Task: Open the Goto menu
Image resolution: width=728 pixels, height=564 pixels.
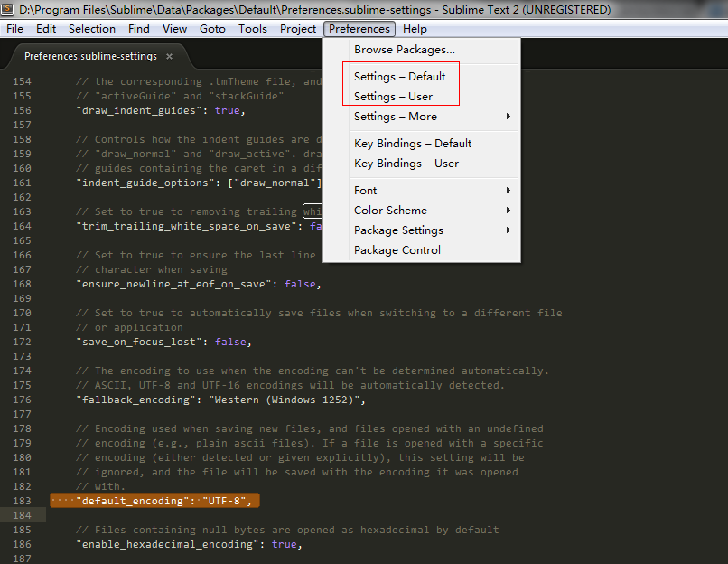Action: point(212,28)
